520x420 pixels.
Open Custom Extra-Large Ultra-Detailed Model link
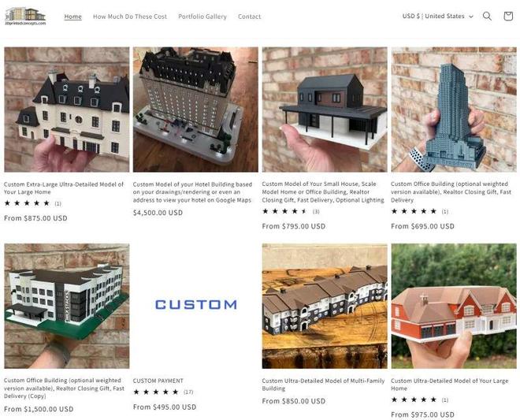click(x=64, y=188)
